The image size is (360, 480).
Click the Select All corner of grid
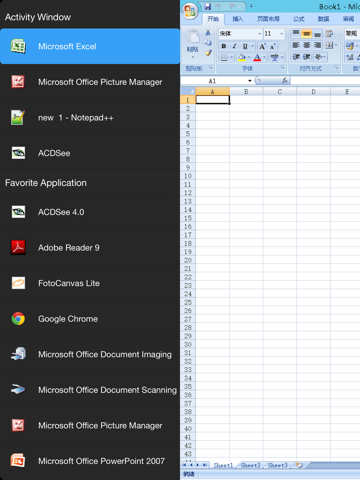188,91
